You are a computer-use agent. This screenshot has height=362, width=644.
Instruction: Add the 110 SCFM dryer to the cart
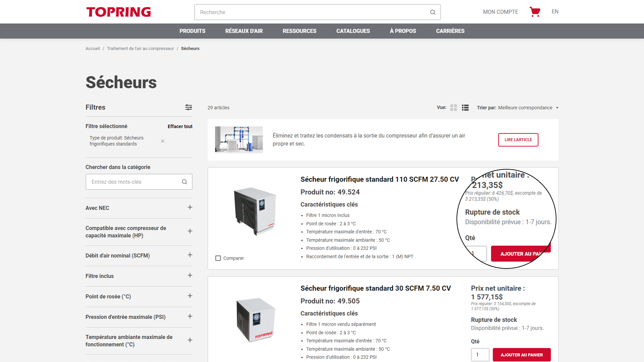click(x=521, y=254)
